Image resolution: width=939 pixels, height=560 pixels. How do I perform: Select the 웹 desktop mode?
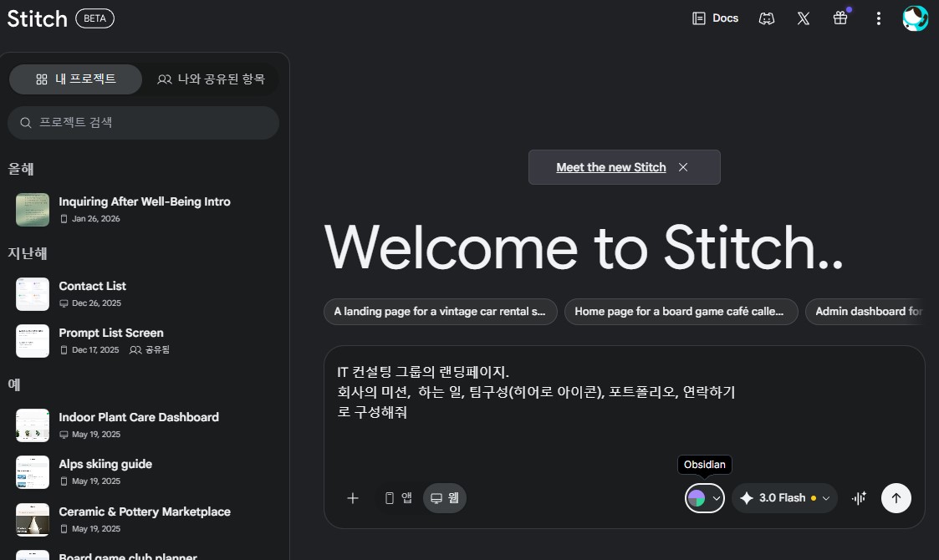click(x=444, y=497)
